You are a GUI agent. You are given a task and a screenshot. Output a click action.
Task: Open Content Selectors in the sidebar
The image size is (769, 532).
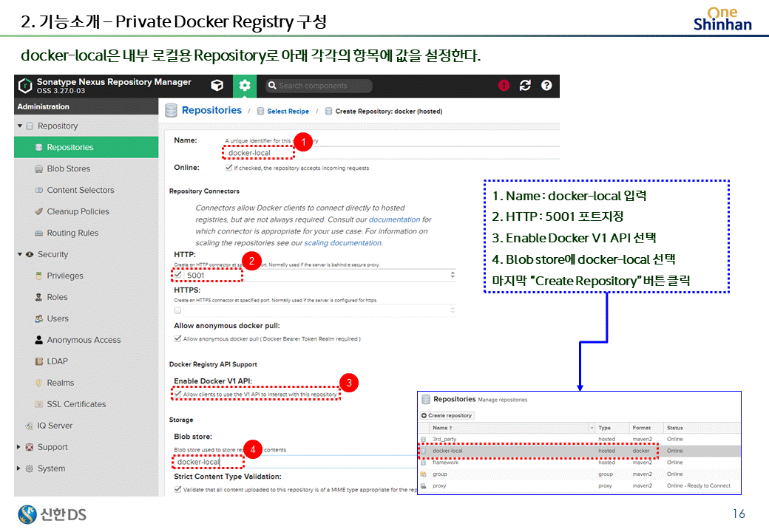(x=87, y=190)
